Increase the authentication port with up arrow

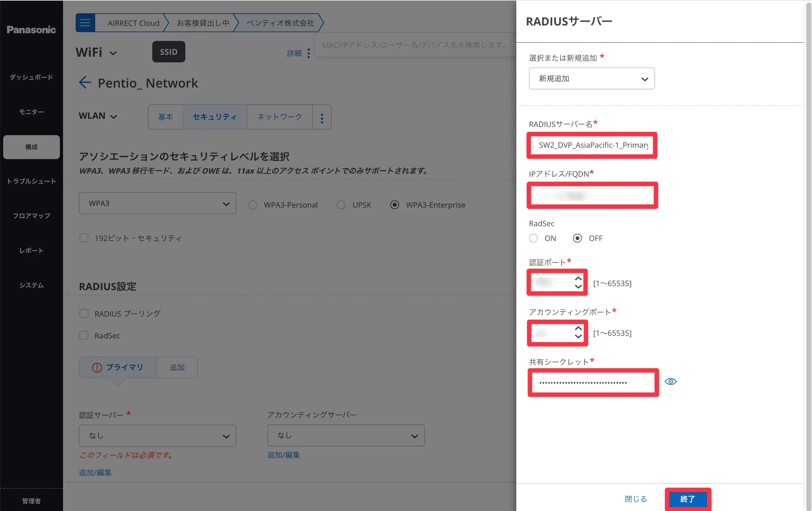(x=578, y=278)
